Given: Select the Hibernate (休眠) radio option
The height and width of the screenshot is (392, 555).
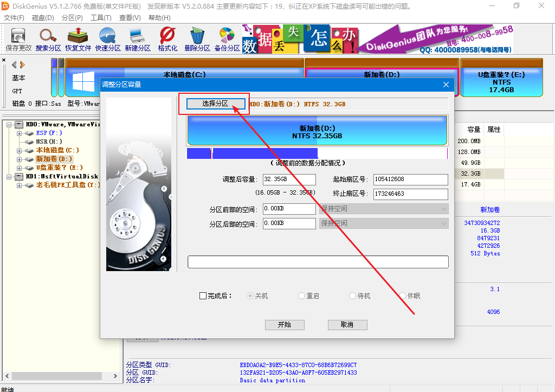Looking at the screenshot, I should tap(403, 295).
